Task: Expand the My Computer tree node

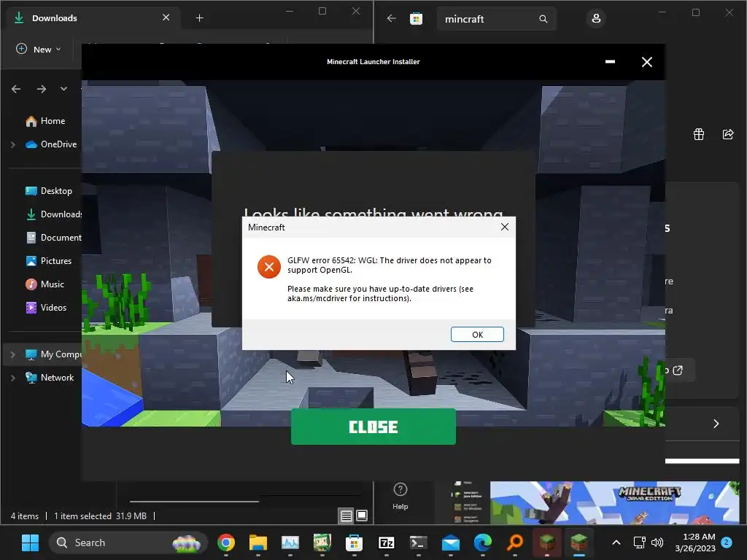Action: [x=13, y=354]
